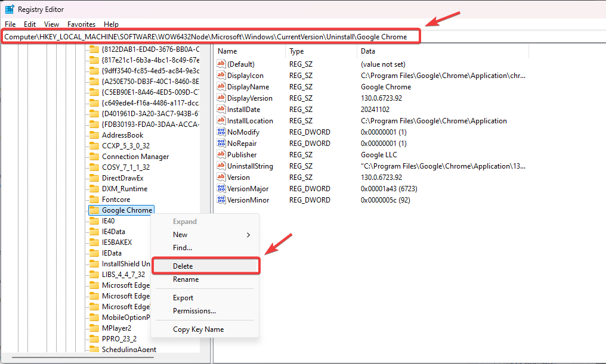
Task: Select the IEData key
Action: coord(112,253)
